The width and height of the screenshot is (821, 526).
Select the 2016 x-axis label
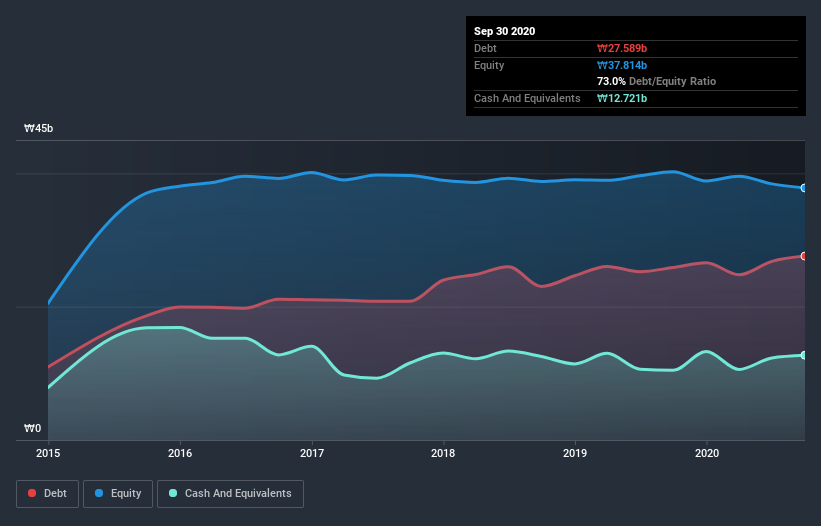point(180,453)
